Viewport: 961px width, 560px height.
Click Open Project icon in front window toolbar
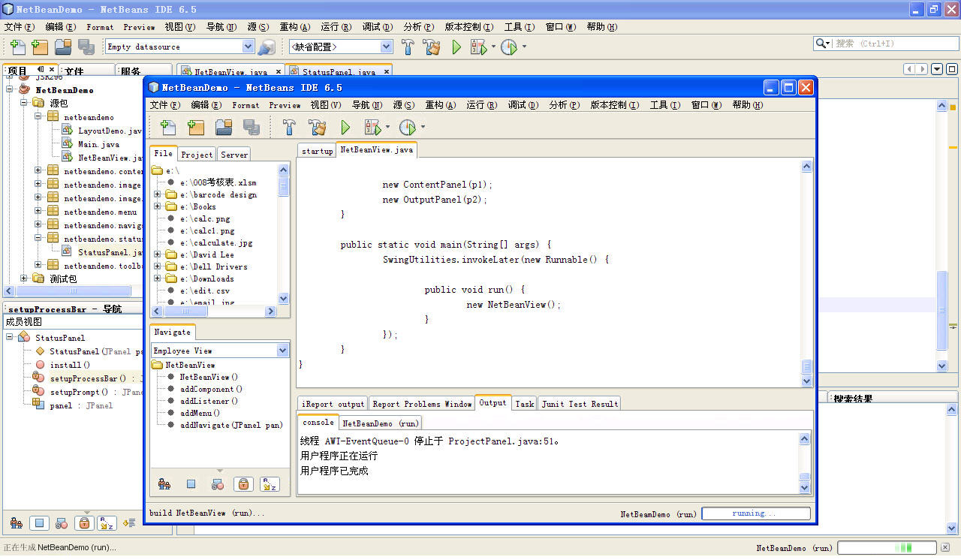[224, 128]
